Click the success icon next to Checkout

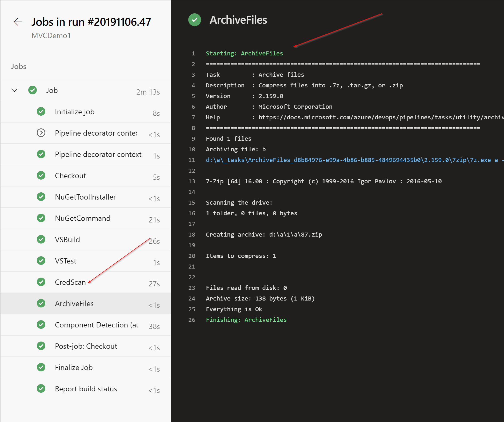[x=41, y=175]
